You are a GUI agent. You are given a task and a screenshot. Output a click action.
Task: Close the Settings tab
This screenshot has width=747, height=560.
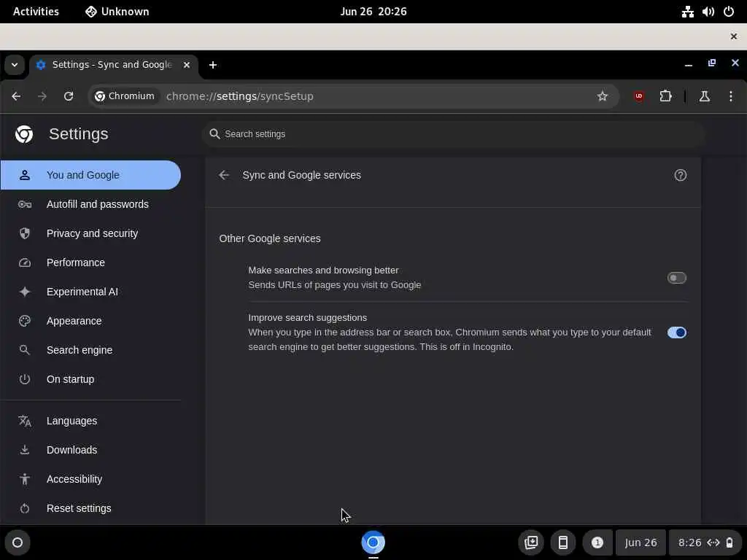point(187,65)
